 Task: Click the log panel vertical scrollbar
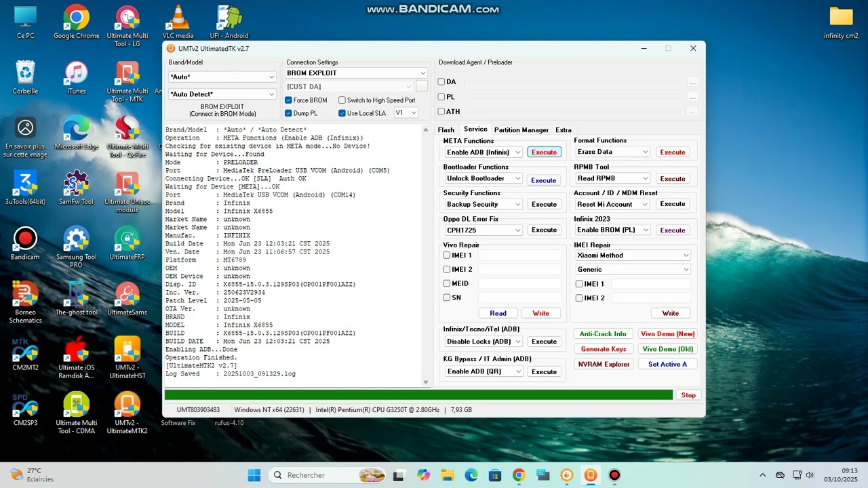tap(426, 256)
